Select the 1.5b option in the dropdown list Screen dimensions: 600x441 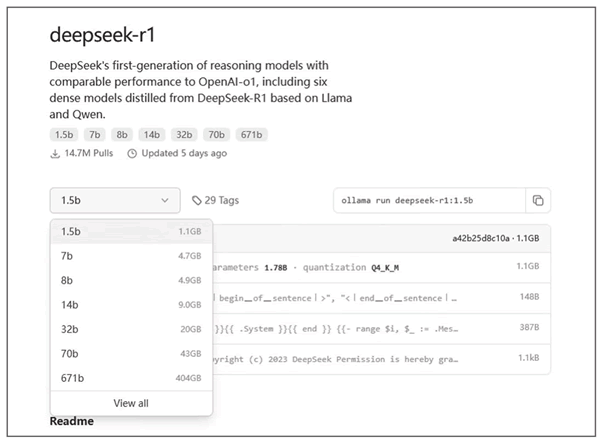[x=131, y=231]
